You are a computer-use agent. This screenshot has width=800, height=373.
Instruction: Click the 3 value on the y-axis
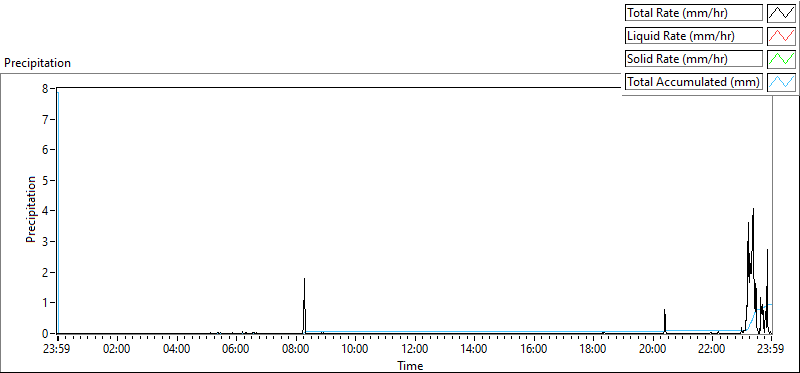point(45,241)
